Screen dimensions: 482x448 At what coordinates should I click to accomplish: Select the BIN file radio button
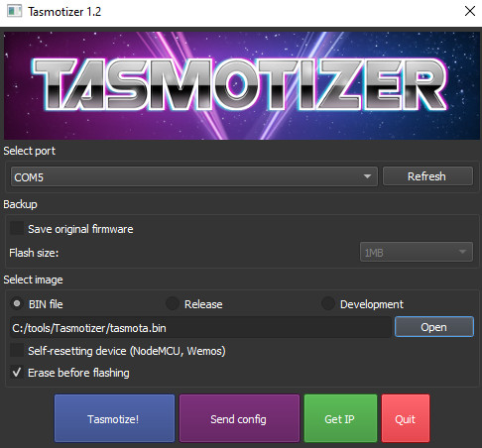(17, 303)
